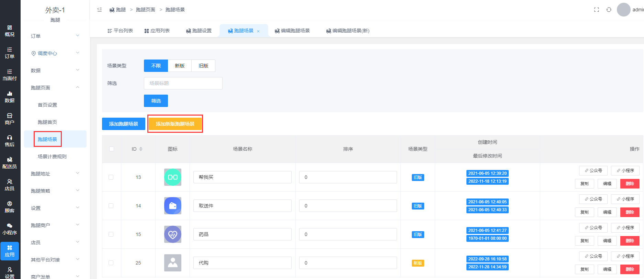Click the 帮我买 scene name field

[242, 177]
